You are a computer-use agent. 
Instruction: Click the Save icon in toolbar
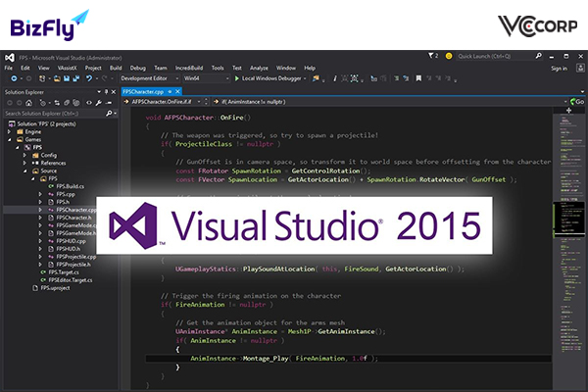67,78
